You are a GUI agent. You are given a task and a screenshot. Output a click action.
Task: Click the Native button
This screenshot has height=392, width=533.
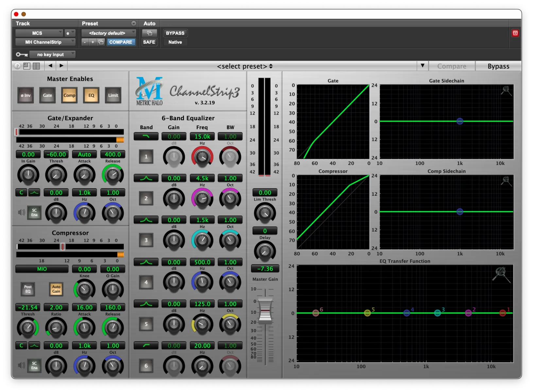coord(175,42)
